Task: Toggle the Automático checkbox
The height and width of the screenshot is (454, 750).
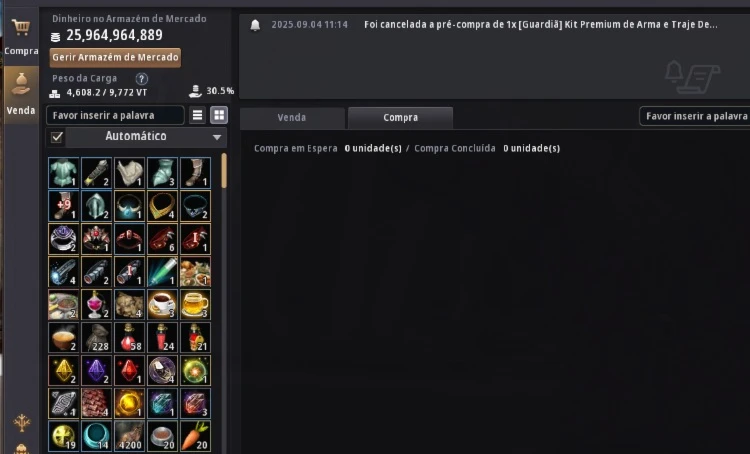Action: (x=57, y=137)
